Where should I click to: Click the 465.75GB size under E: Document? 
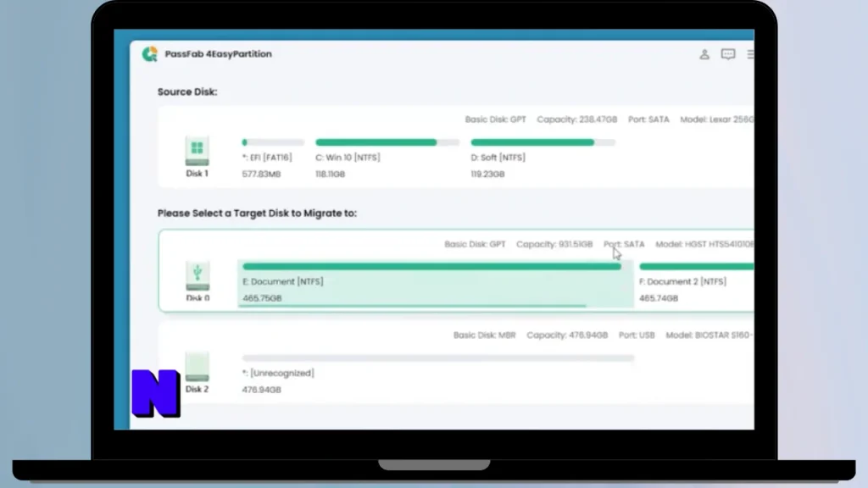(263, 298)
